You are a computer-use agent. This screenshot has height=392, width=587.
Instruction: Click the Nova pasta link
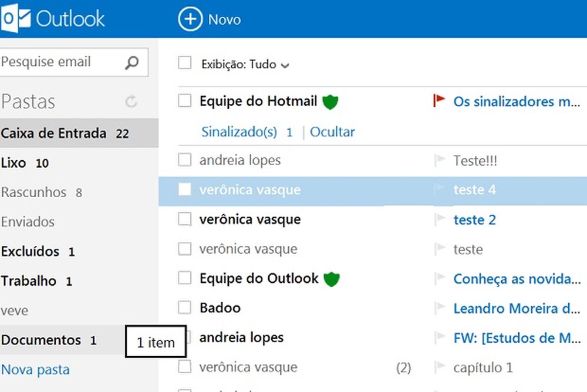point(35,369)
